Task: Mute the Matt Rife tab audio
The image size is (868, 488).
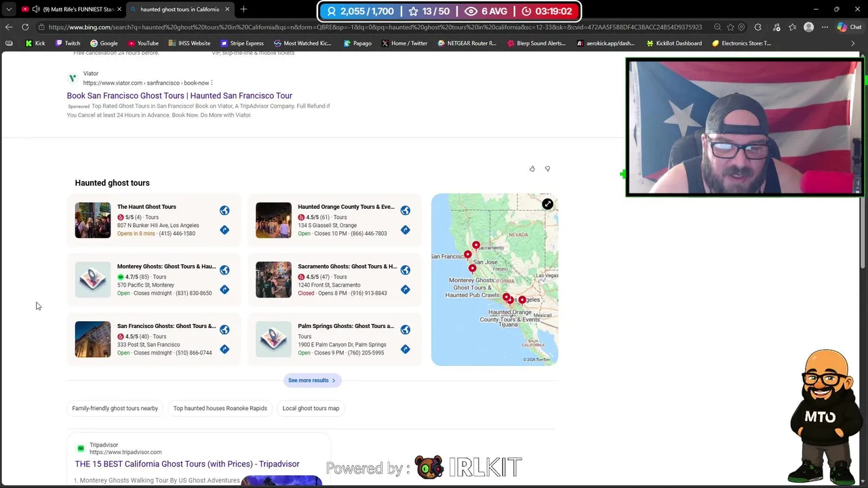Action: coord(35,9)
